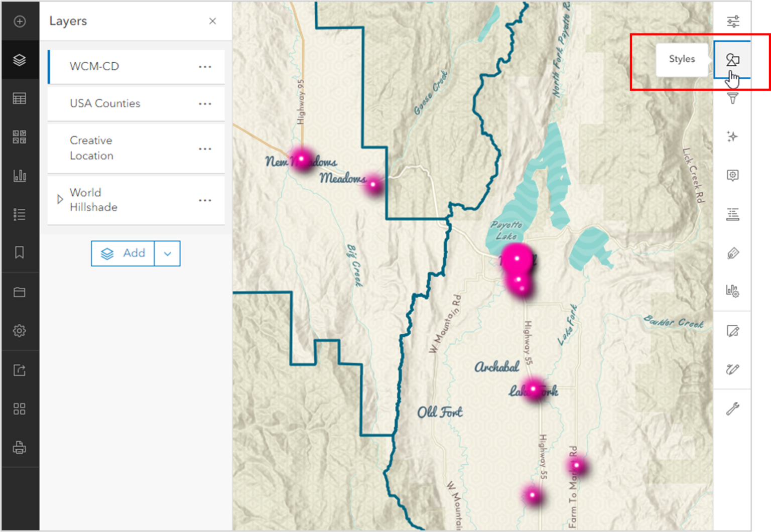Open the Edit pane with pencil icon
This screenshot has width=771, height=532.
click(732, 331)
